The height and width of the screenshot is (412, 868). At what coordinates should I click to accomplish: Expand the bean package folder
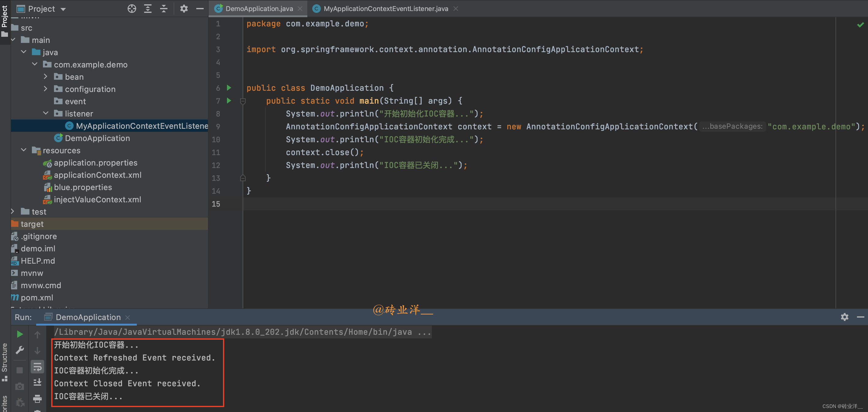coord(45,77)
